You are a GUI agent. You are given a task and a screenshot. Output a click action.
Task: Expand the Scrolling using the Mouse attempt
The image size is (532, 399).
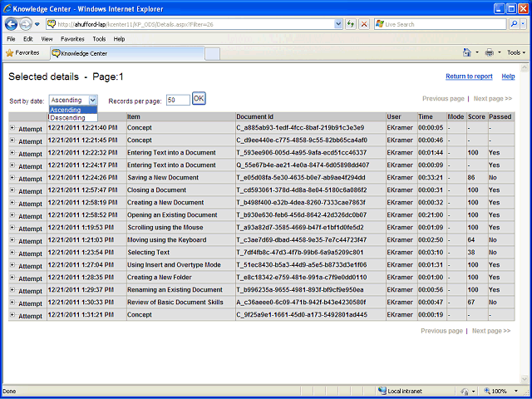click(x=12, y=227)
